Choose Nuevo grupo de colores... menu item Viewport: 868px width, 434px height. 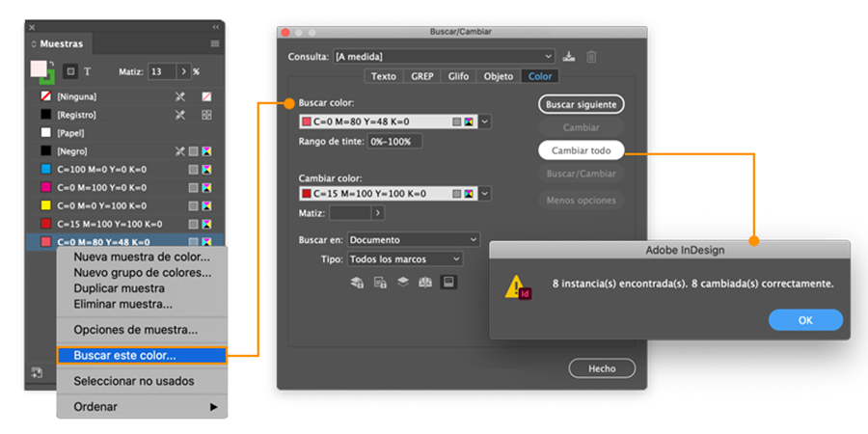click(x=142, y=272)
